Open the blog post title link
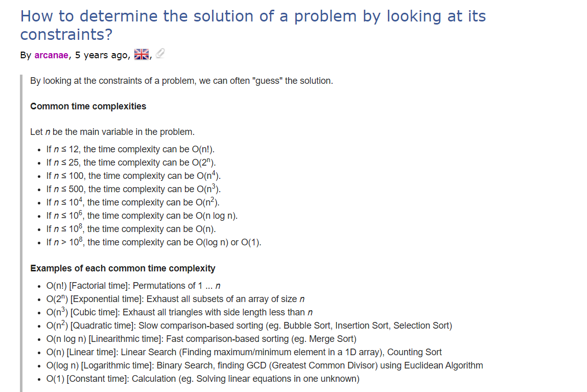This screenshot has height=392, width=587. (253, 25)
